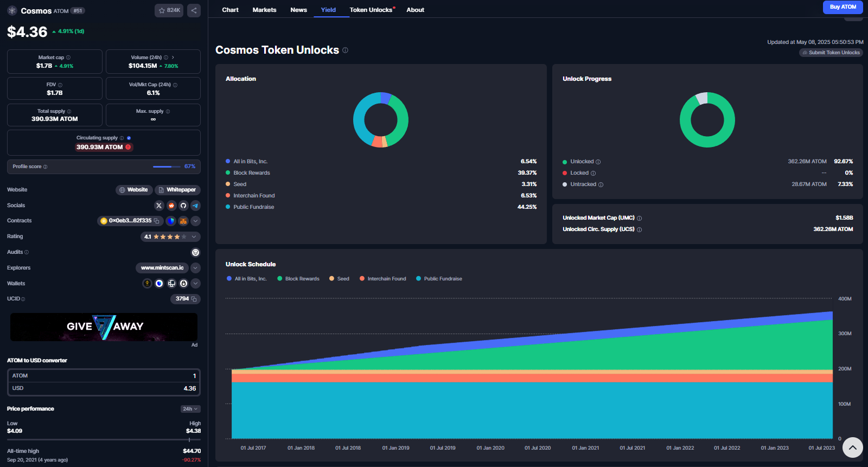868x467 pixels.
Task: Open the third wallet icon in Wallets row
Action: (x=171, y=284)
